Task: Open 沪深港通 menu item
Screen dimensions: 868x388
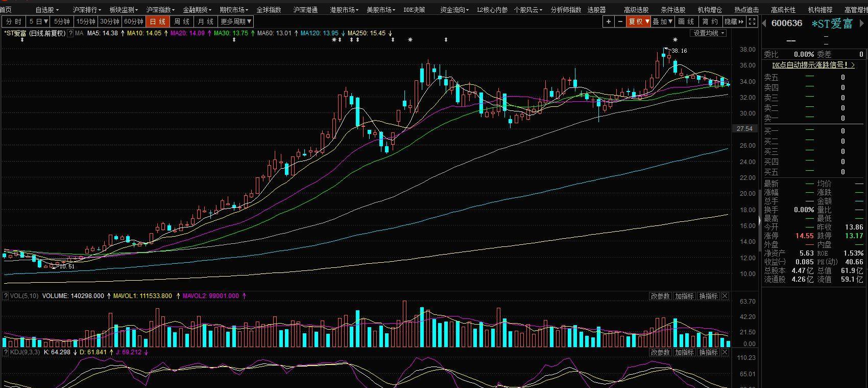Action: (305, 10)
